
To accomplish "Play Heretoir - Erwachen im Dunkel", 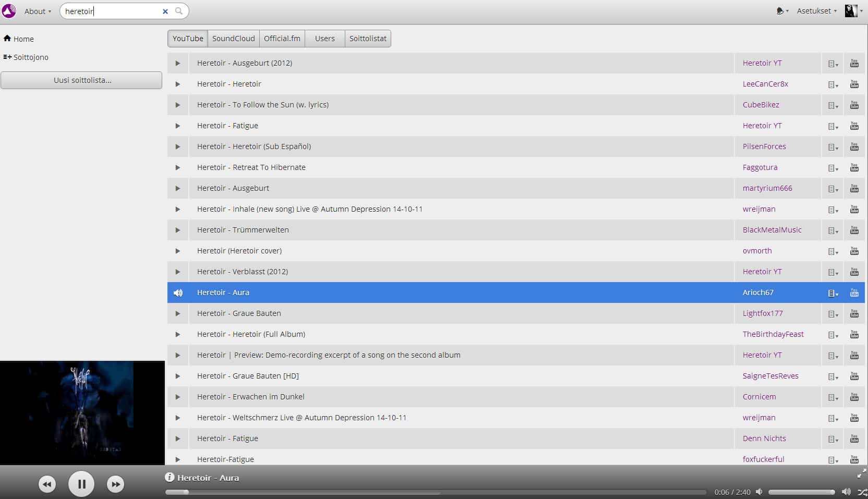I will pyautogui.click(x=178, y=397).
